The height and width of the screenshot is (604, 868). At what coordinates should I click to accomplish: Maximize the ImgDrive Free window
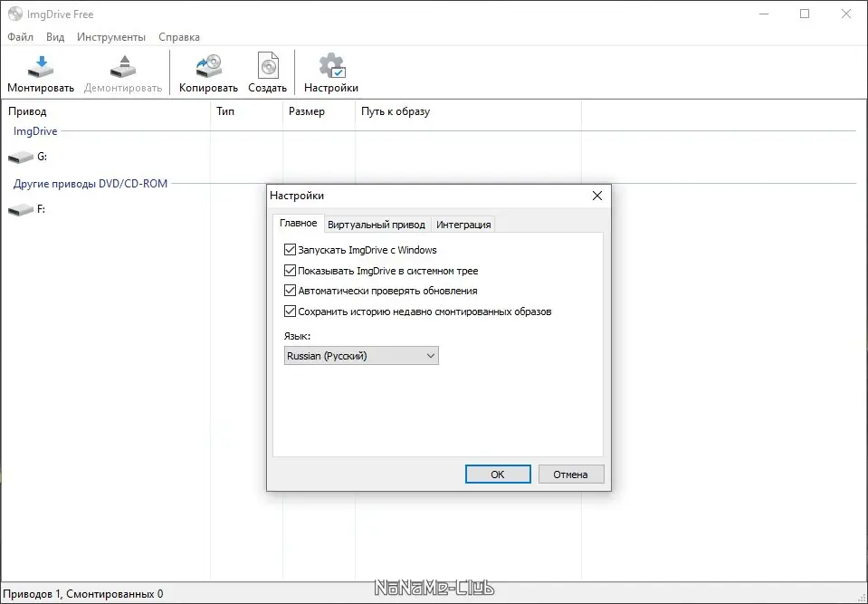[805, 14]
